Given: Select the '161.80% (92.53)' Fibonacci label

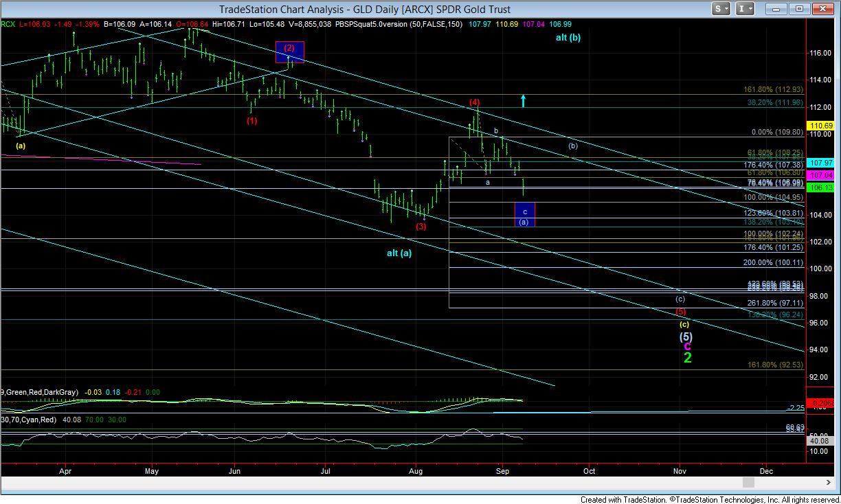Looking at the screenshot, I should 775,365.
